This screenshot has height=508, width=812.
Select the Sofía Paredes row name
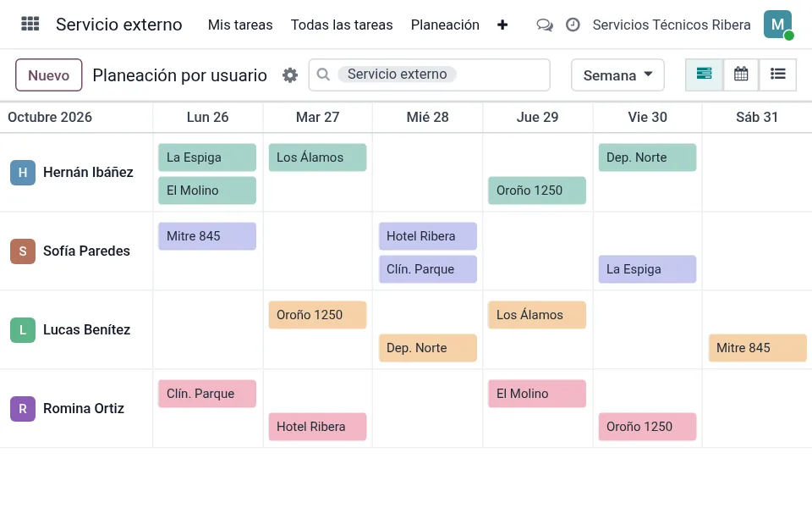pyautogui.click(x=86, y=251)
